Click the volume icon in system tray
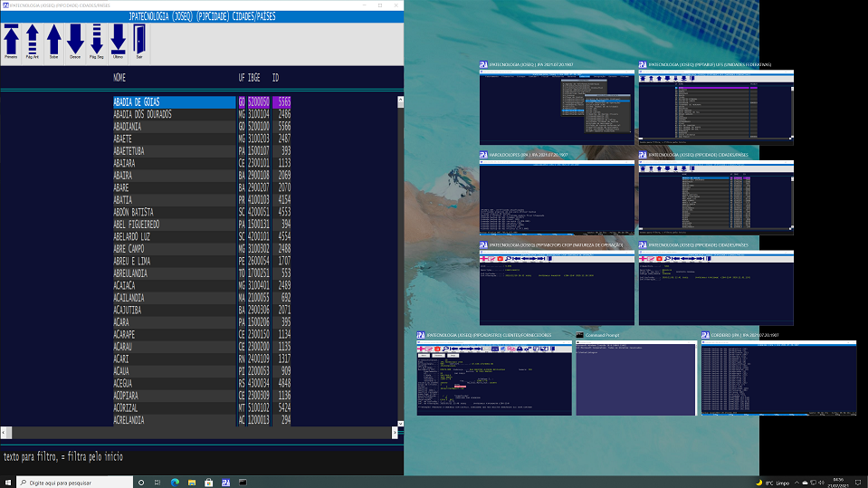The height and width of the screenshot is (488, 868). [x=821, y=483]
